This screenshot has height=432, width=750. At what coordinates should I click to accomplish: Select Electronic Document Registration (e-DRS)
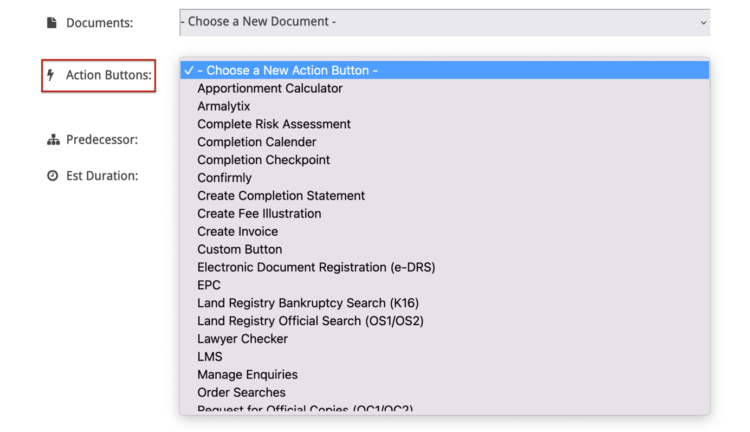tap(316, 268)
